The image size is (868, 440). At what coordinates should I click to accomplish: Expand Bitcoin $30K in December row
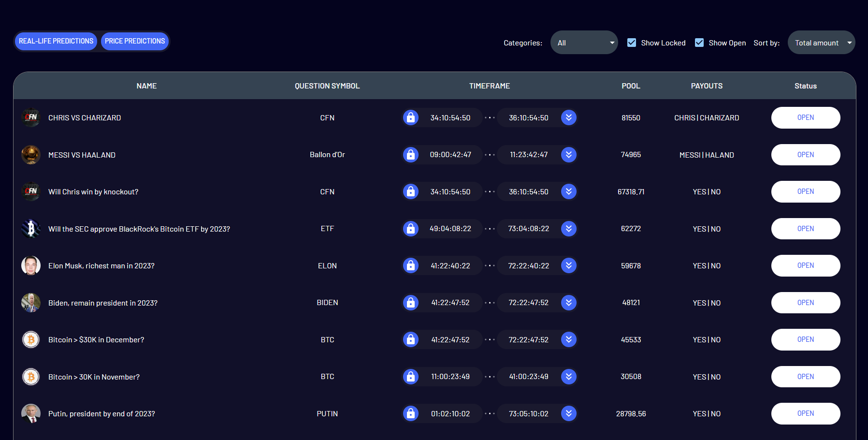point(569,339)
